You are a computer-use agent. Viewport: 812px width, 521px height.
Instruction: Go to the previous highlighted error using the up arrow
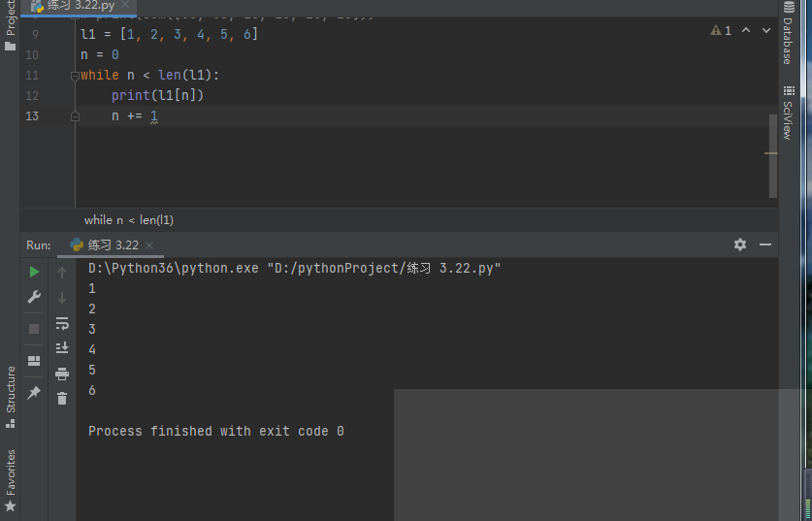pyautogui.click(x=746, y=31)
